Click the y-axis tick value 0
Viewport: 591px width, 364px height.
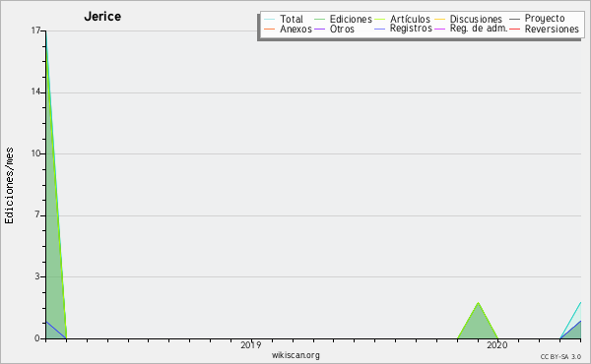point(37,338)
